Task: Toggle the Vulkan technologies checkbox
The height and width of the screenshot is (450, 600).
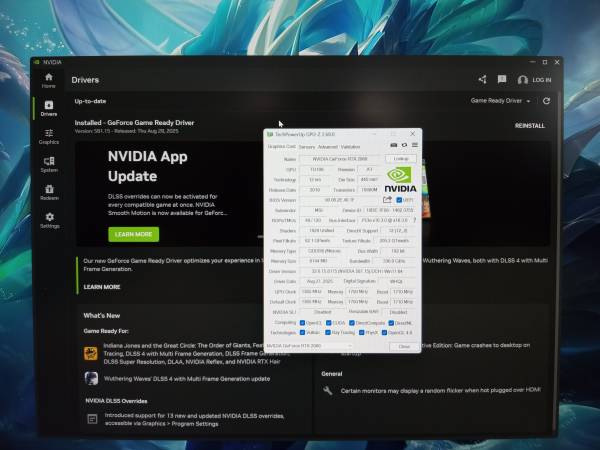Action: [x=301, y=333]
